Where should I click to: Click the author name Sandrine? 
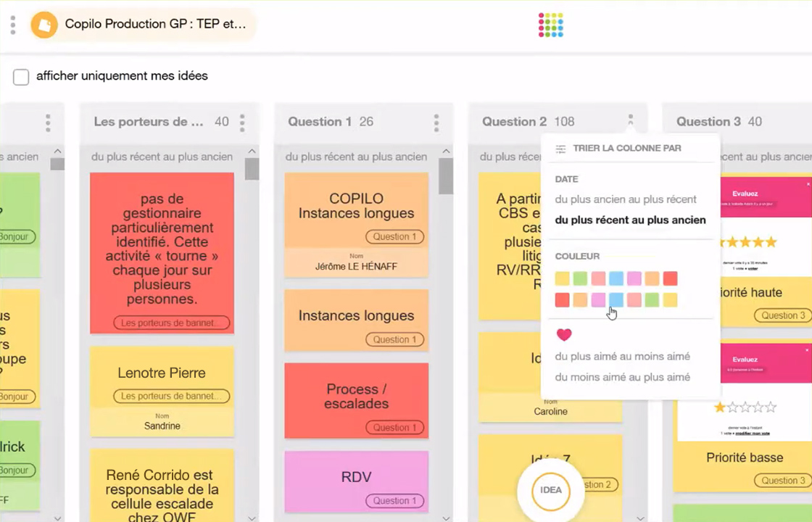(162, 426)
